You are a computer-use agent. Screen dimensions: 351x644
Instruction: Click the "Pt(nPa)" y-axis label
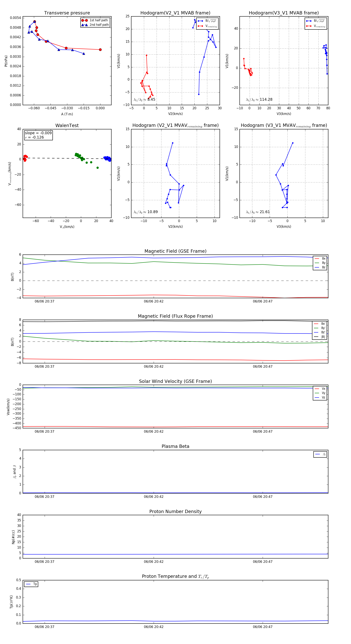click(x=6, y=61)
